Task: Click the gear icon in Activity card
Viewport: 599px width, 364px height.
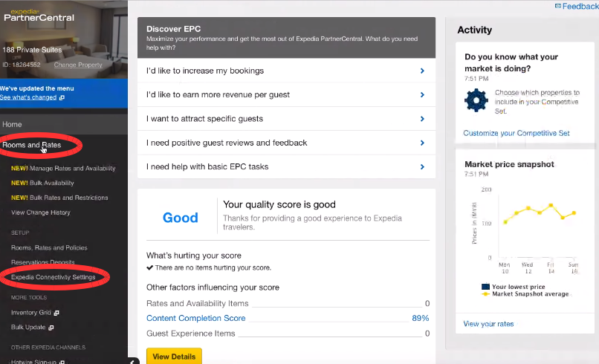Action: pos(476,100)
